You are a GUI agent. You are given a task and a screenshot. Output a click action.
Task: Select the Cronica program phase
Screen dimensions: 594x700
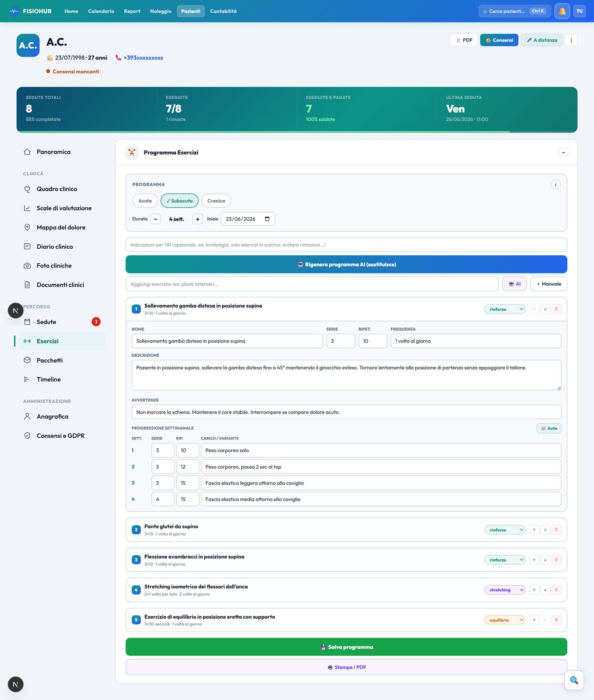click(x=216, y=201)
